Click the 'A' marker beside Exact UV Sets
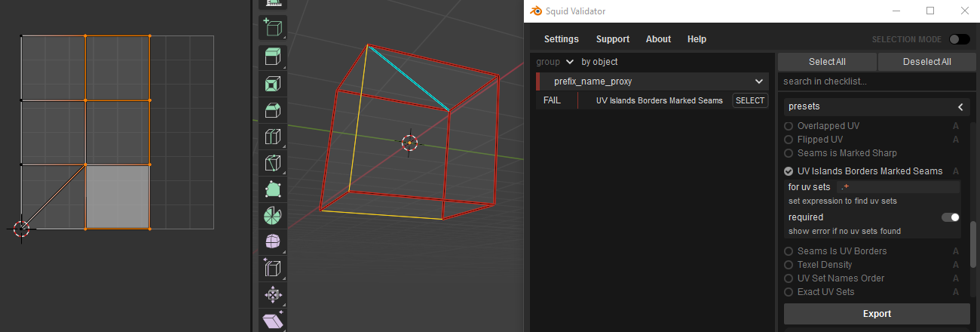980x332 pixels. point(956,292)
